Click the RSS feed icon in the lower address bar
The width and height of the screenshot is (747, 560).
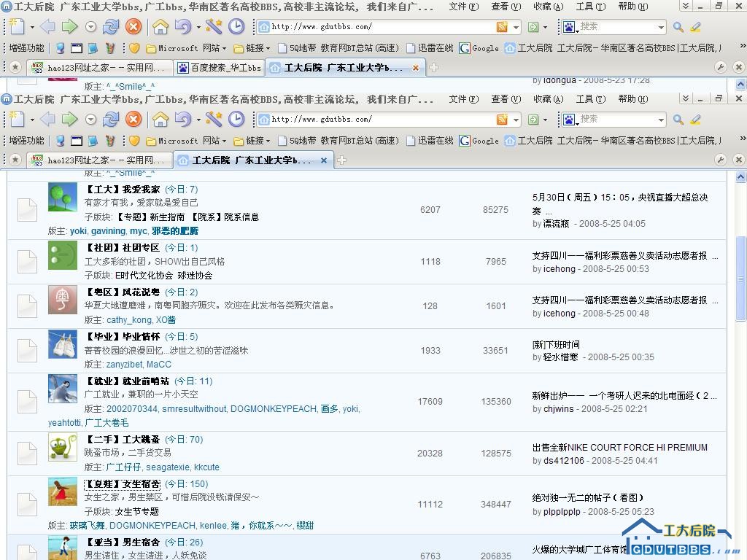[x=502, y=120]
